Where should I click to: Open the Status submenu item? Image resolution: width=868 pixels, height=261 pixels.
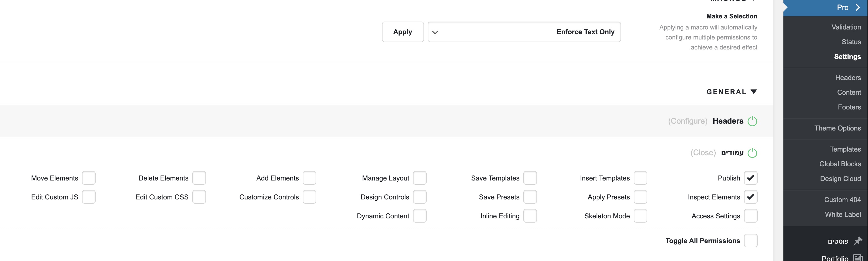[851, 42]
